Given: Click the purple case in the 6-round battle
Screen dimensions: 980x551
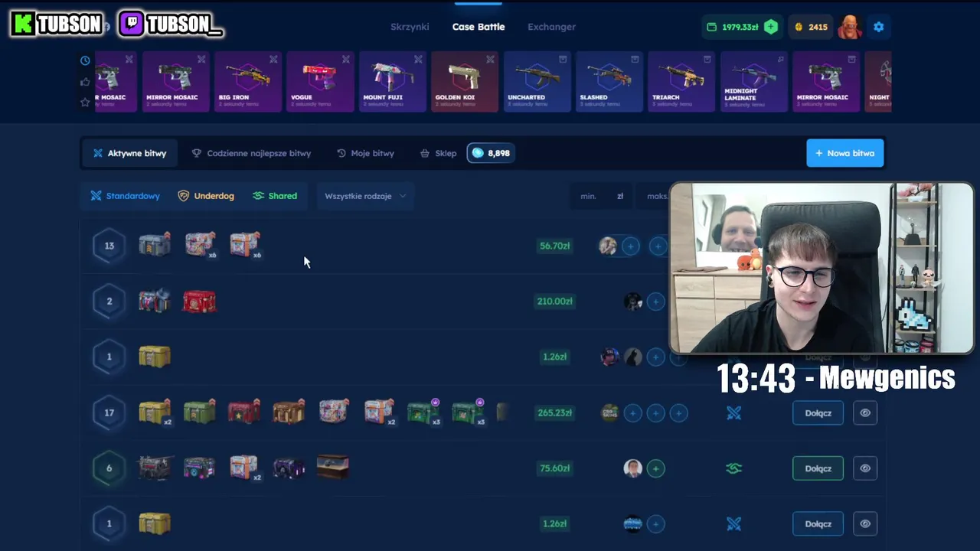Looking at the screenshot, I should click(x=289, y=468).
